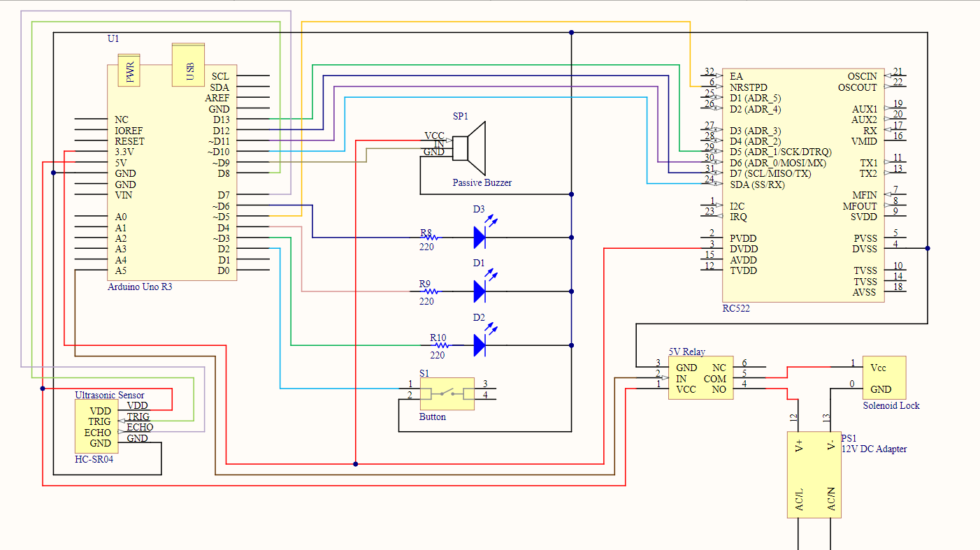This screenshot has height=550, width=980.
Task: Click the "DVSS" pin name
Action: pyautogui.click(x=865, y=249)
